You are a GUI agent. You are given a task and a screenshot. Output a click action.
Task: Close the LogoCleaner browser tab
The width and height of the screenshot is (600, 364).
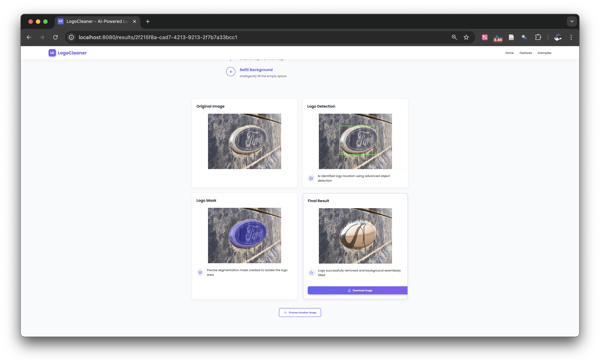click(134, 21)
